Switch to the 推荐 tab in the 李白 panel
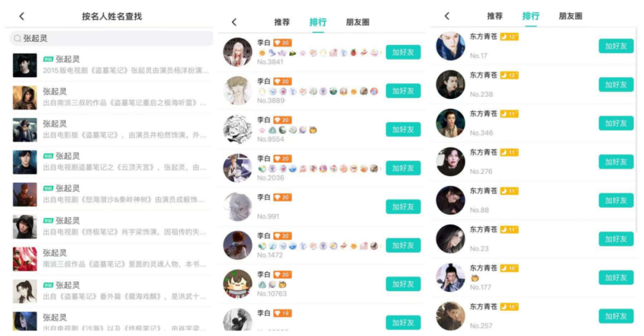This screenshot has width=644, height=336. pyautogui.click(x=281, y=22)
